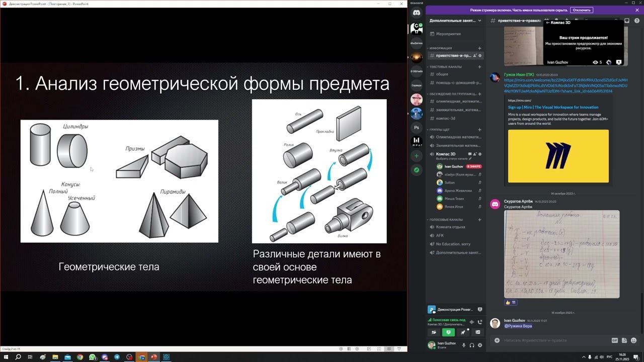Show hidden system tray icons chevron
The height and width of the screenshot is (362, 644).
click(x=584, y=357)
